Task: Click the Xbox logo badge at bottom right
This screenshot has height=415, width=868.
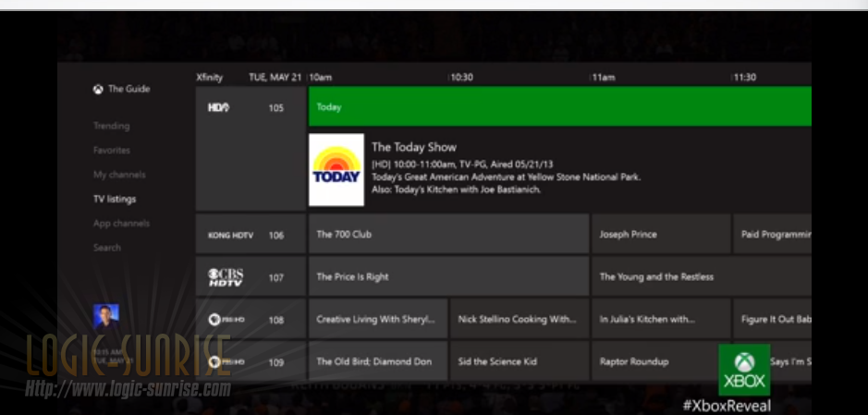Action: [744, 370]
